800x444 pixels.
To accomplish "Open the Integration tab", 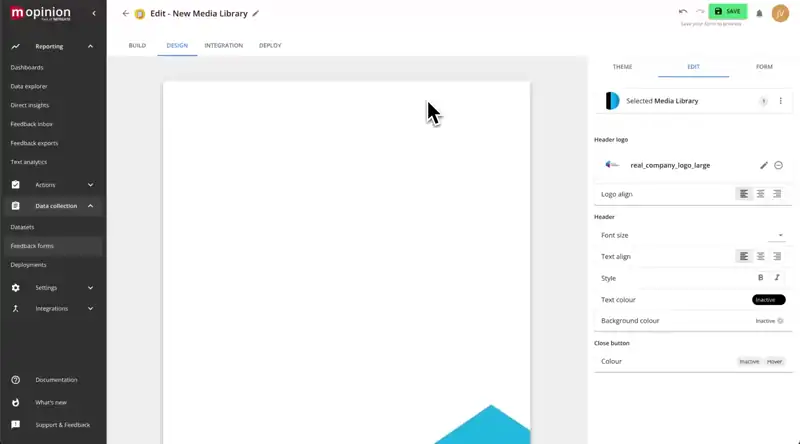I will coord(223,46).
